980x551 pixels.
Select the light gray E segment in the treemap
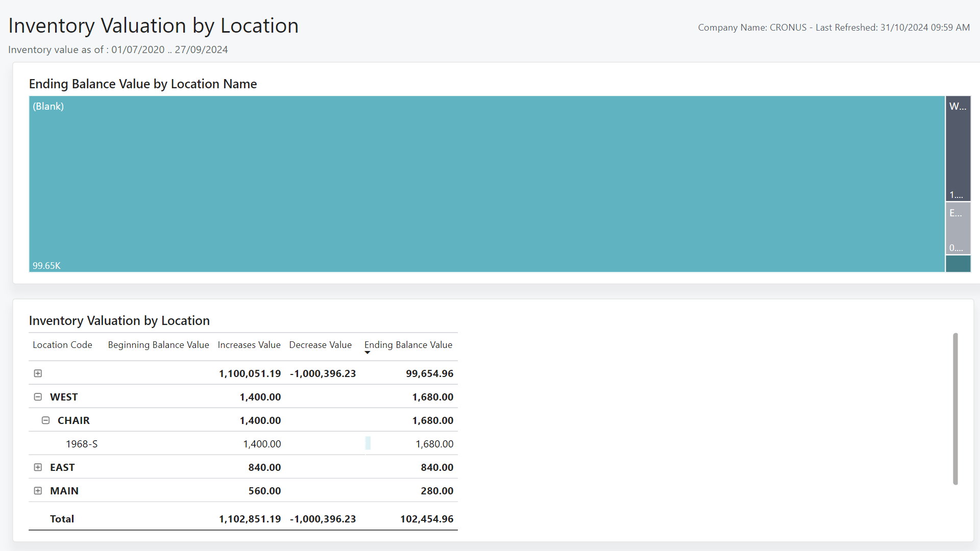pyautogui.click(x=958, y=228)
